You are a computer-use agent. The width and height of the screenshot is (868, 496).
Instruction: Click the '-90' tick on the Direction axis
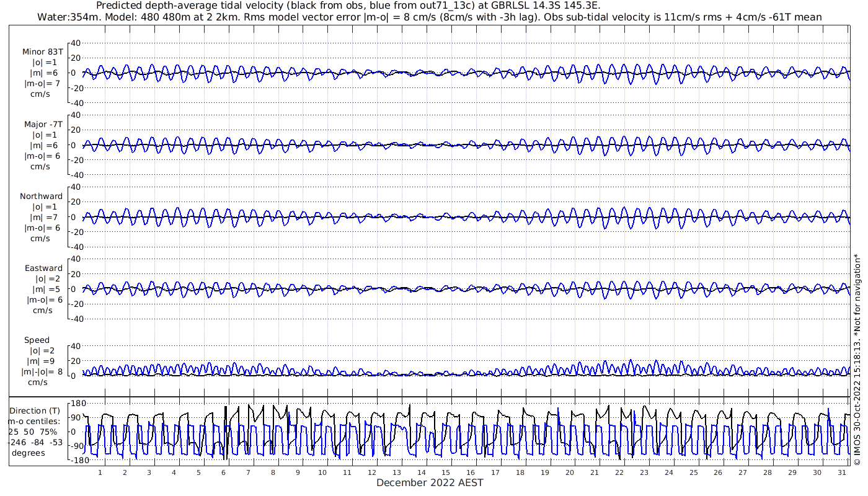point(78,446)
